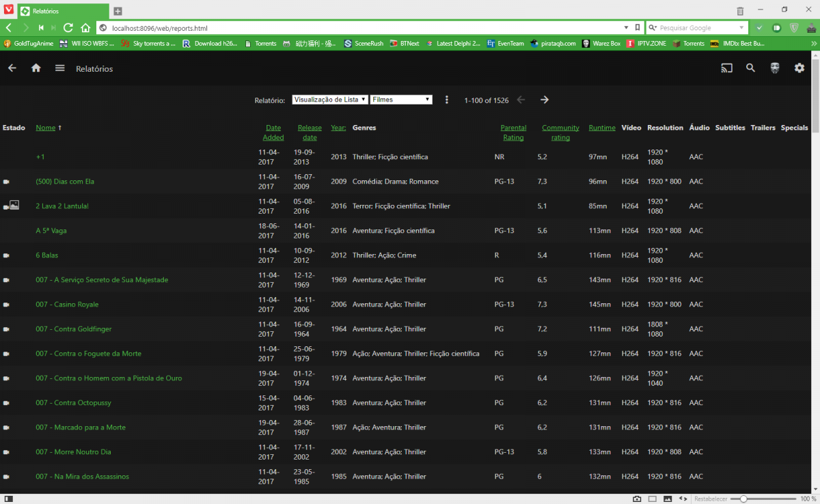Sort by Date Added column
820x504 pixels.
coord(273,132)
